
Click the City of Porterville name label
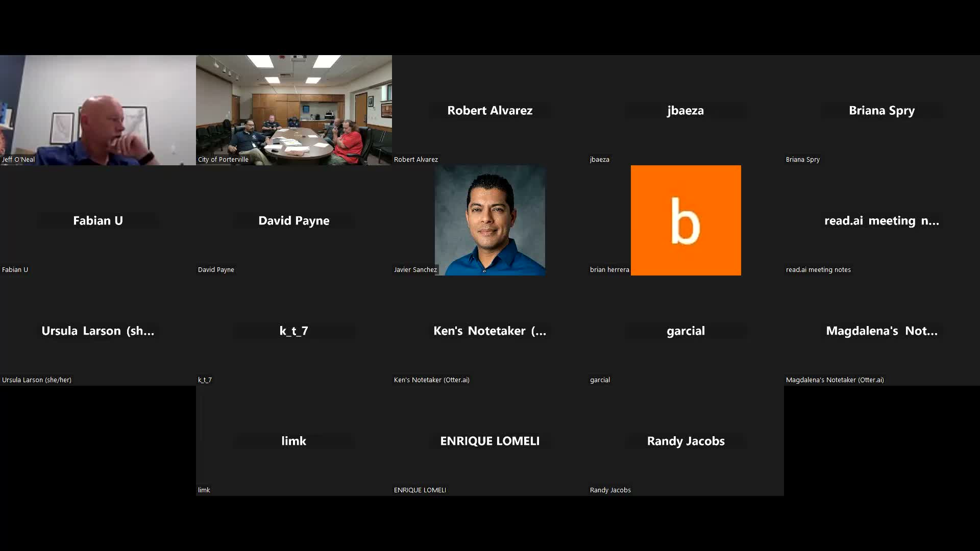point(223,159)
